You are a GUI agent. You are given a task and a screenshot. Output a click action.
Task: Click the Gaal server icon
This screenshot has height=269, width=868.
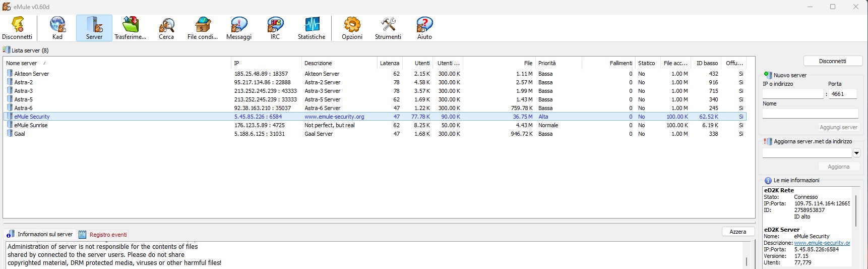10,133
